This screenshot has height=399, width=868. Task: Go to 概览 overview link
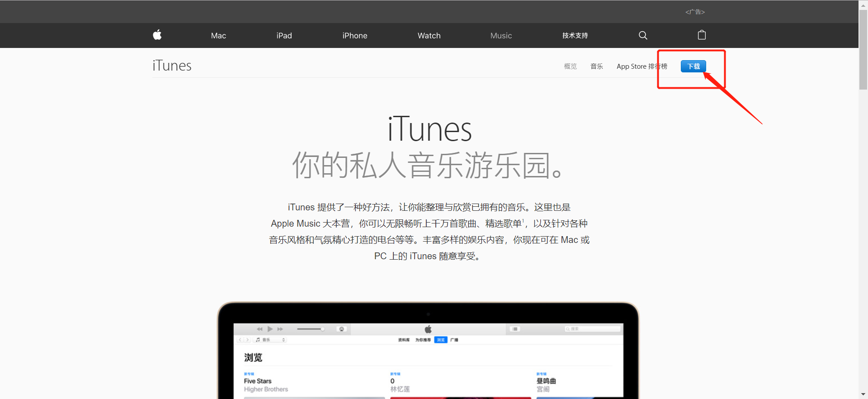point(571,66)
